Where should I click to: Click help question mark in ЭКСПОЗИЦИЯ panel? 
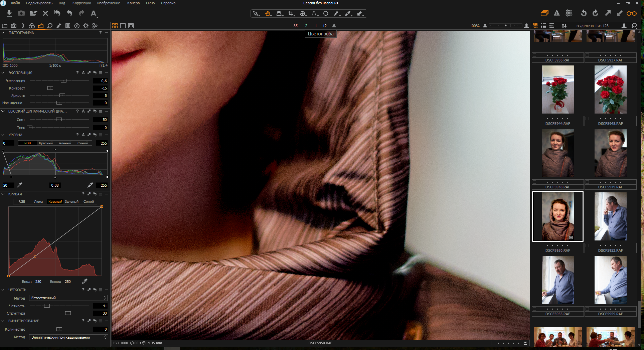point(77,73)
